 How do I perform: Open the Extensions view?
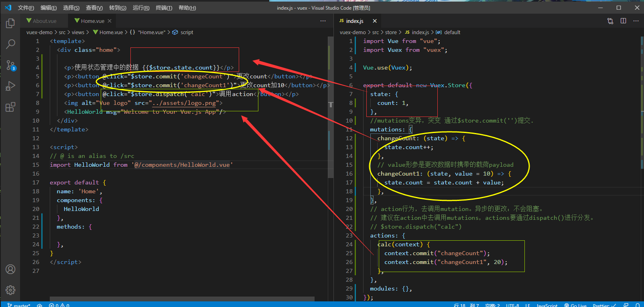(10, 107)
